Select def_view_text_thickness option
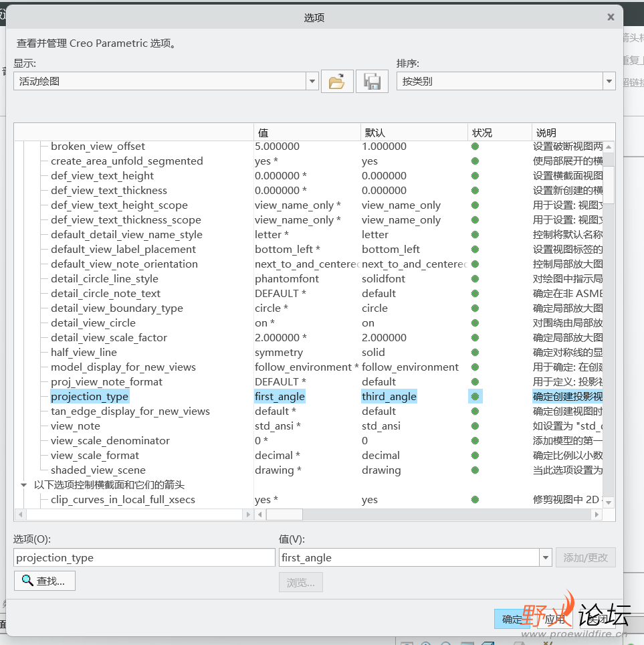This screenshot has width=644, height=645. [x=109, y=191]
